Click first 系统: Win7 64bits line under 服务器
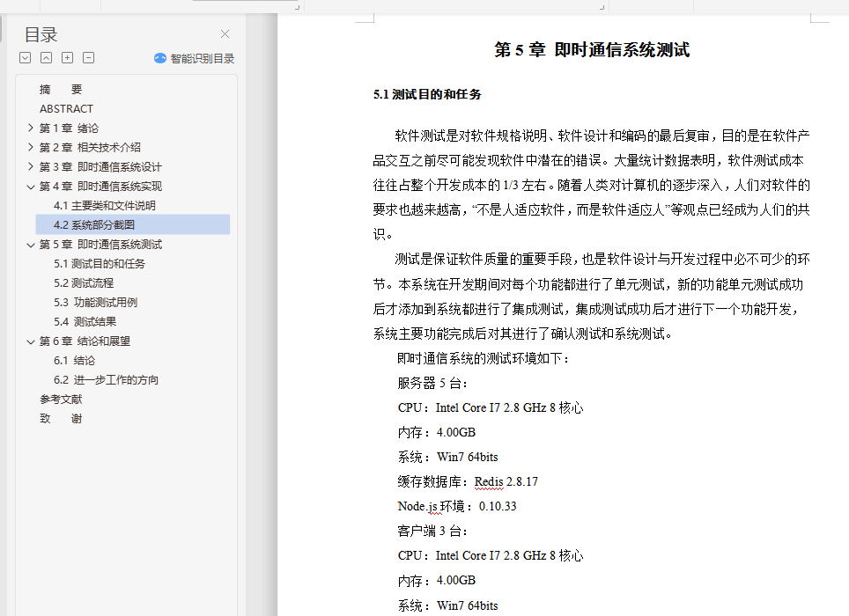The image size is (849, 616). pos(447,457)
